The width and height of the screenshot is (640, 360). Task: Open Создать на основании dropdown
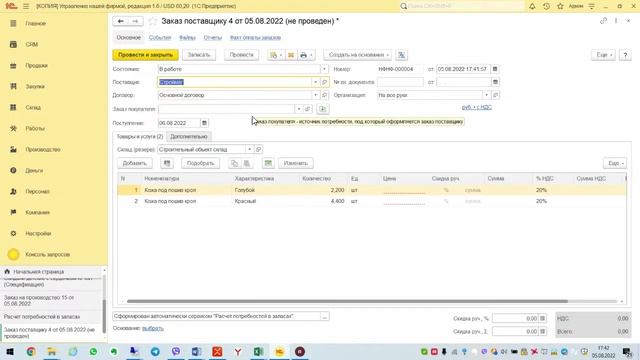click(358, 55)
